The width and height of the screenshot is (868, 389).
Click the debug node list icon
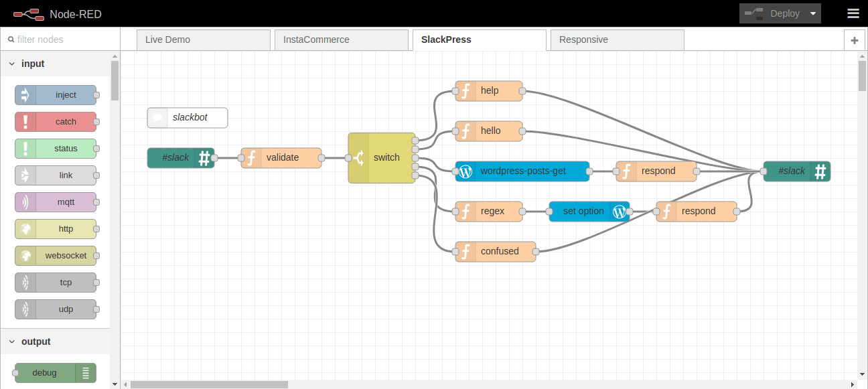[86, 373]
